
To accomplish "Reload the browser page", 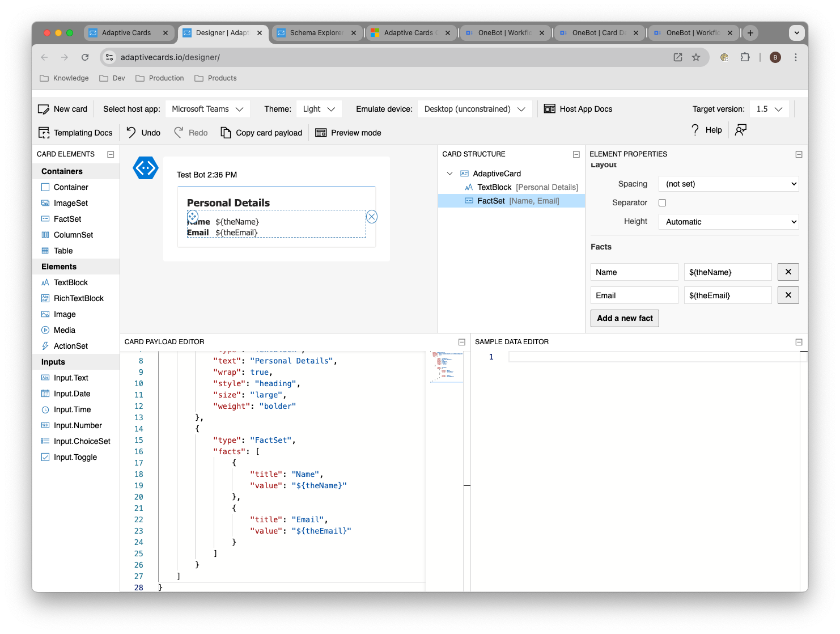I will (85, 57).
